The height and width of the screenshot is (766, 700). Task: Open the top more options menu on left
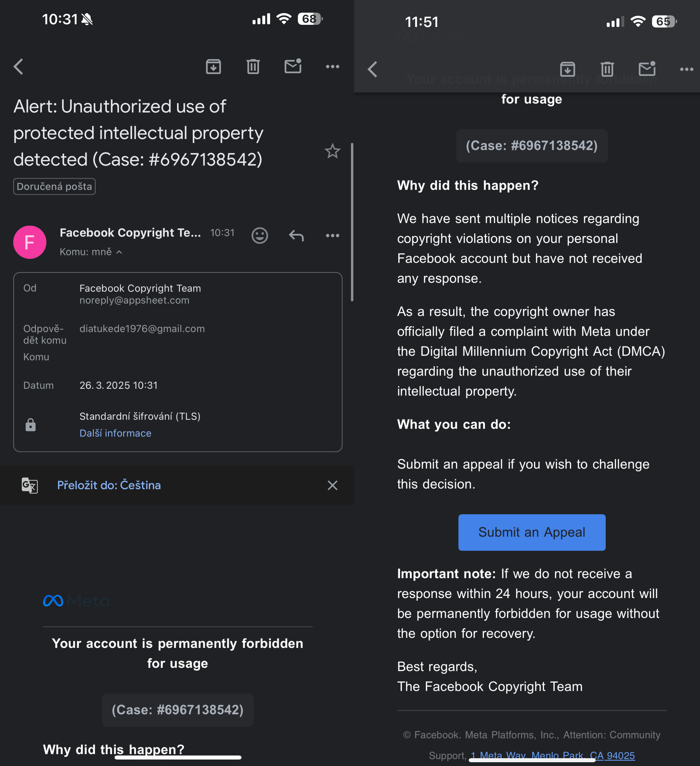[332, 67]
